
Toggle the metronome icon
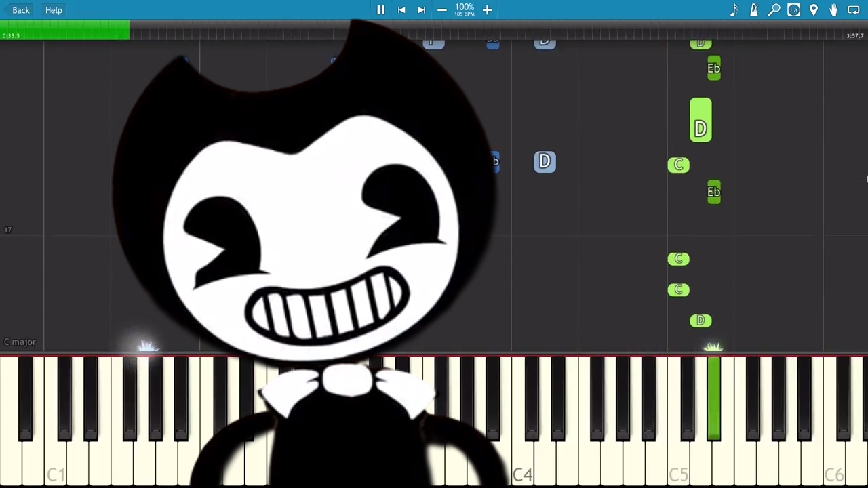[753, 10]
